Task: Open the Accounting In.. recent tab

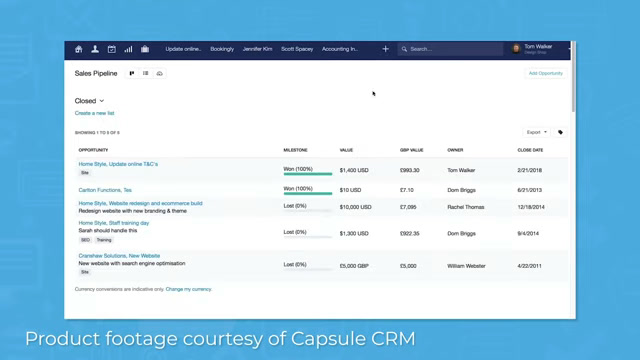Action: pos(340,49)
